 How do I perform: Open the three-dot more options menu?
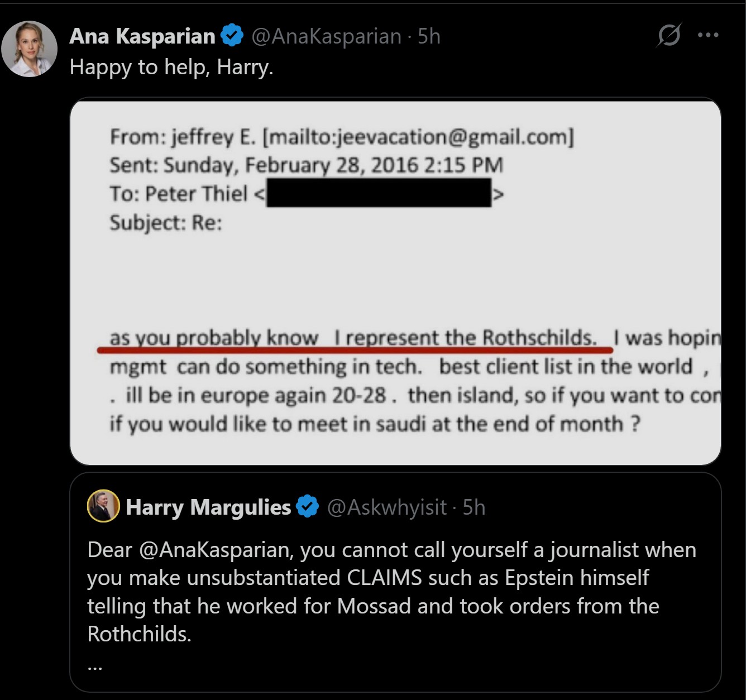point(708,35)
